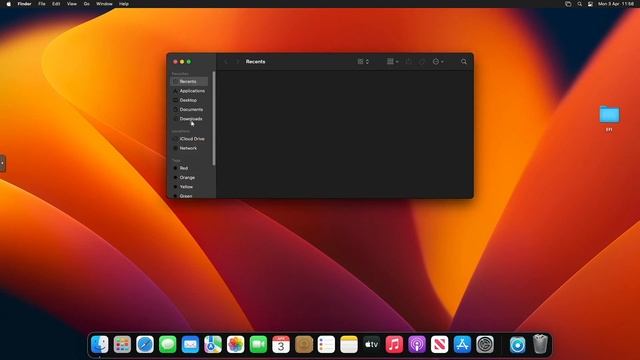Click the blue circular Dock icon beside Trash

[x=517, y=344]
